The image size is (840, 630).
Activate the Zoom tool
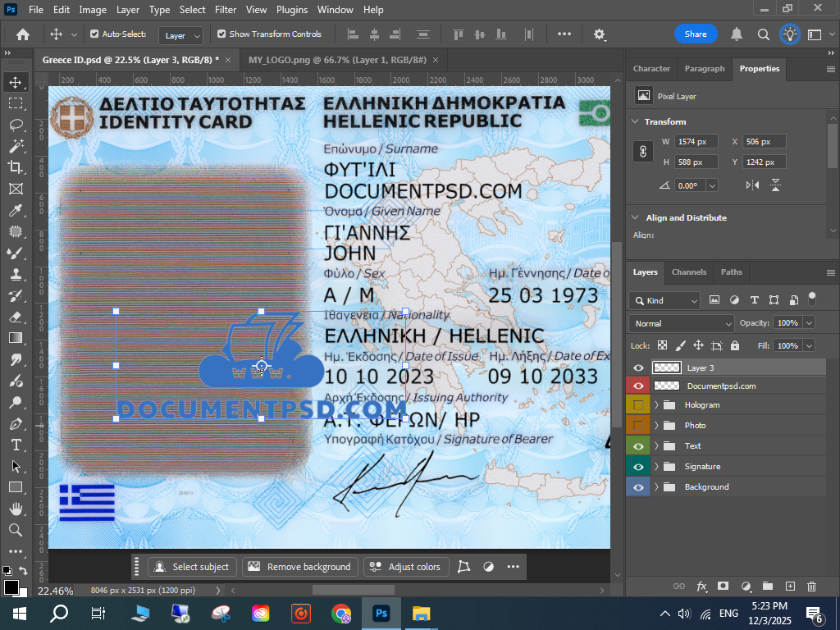16,530
